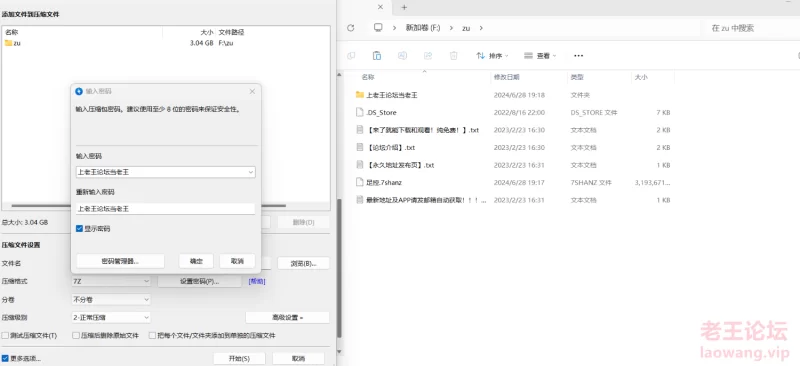Open the three-dots More menu in Explorer
The image size is (800, 366).
point(578,56)
